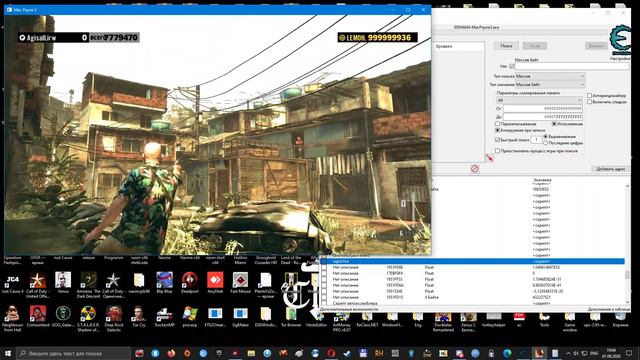Screen dimensions: 640x360
Task: Toggle Быстрый поиск checkbox
Action: (498, 140)
